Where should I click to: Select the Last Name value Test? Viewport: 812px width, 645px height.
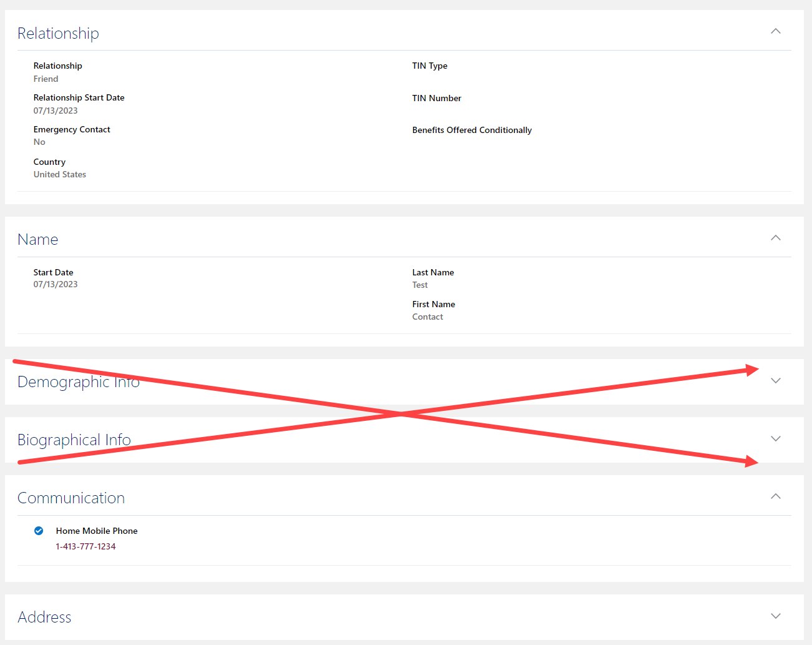(x=419, y=285)
